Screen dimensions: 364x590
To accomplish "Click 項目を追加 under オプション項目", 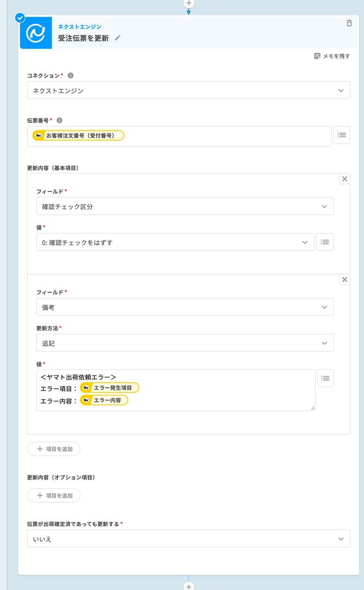I will [x=54, y=495].
